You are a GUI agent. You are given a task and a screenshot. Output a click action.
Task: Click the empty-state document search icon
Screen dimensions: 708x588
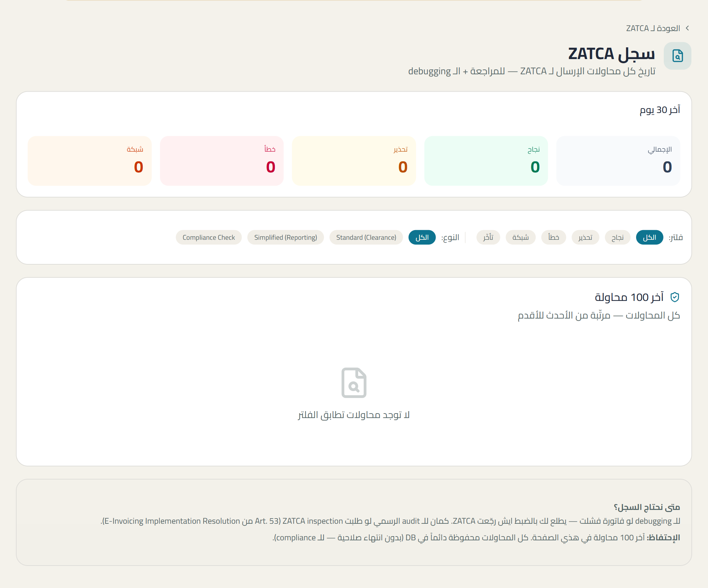pos(354,383)
